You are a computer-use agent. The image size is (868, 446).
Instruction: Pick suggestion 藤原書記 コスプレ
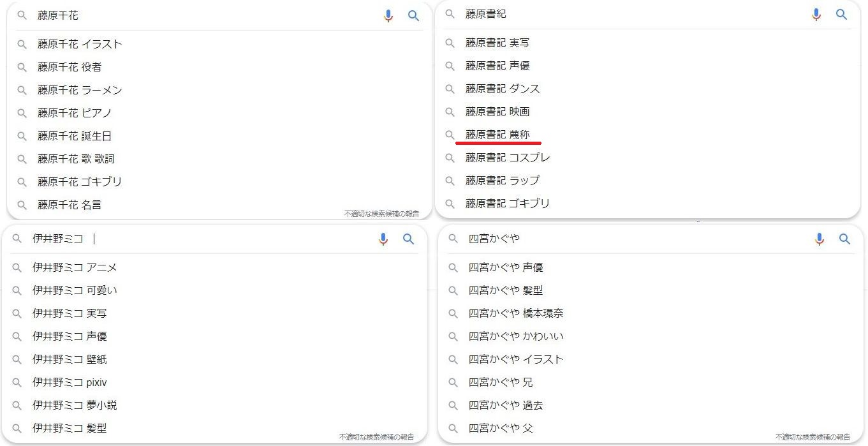coord(508,158)
